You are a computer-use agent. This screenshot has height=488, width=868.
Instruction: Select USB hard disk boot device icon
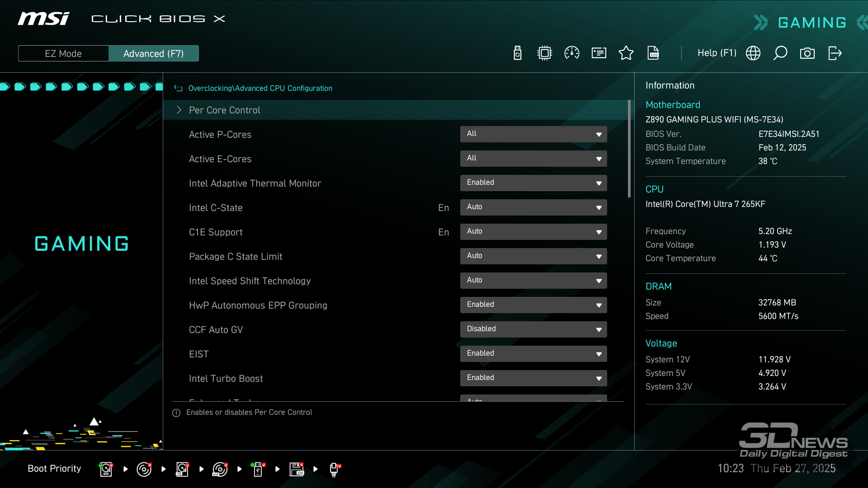[182, 469]
